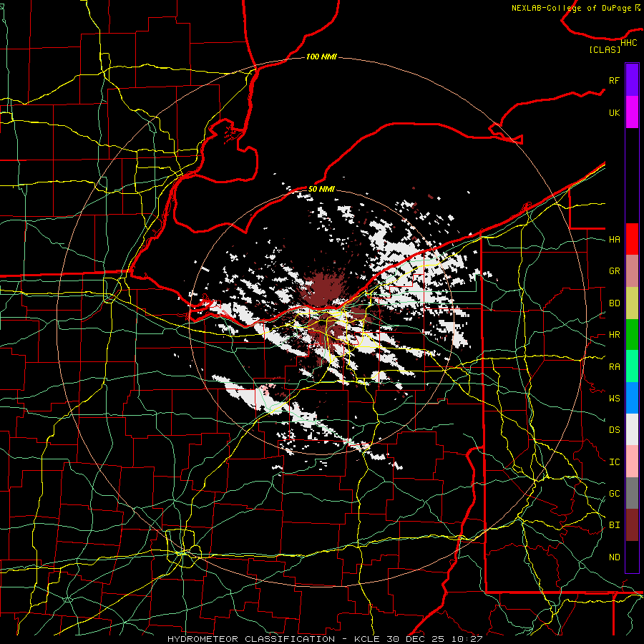Click the BI legend label
This screenshot has height=644, width=644.
614,525
